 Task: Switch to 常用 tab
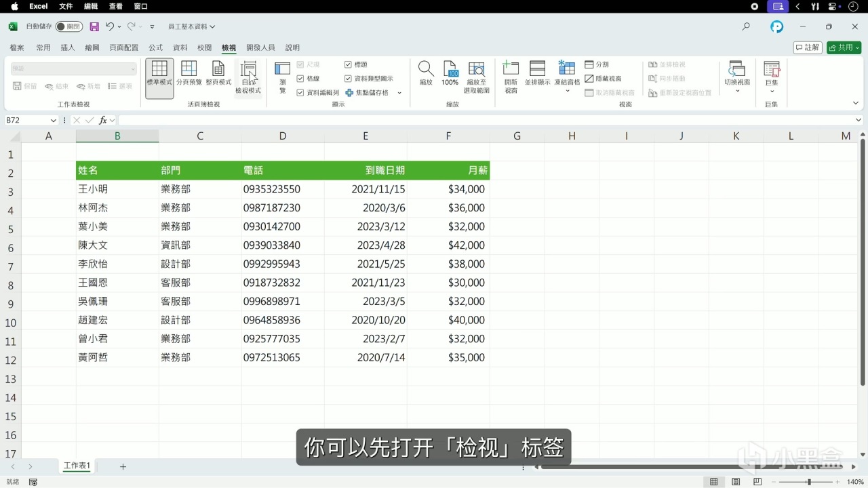point(43,47)
